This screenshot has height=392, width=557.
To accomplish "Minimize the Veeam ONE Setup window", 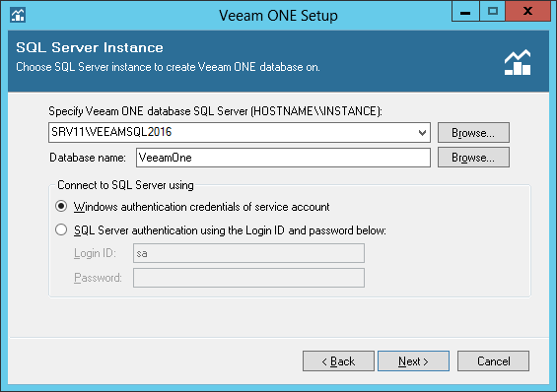I will [465, 12].
